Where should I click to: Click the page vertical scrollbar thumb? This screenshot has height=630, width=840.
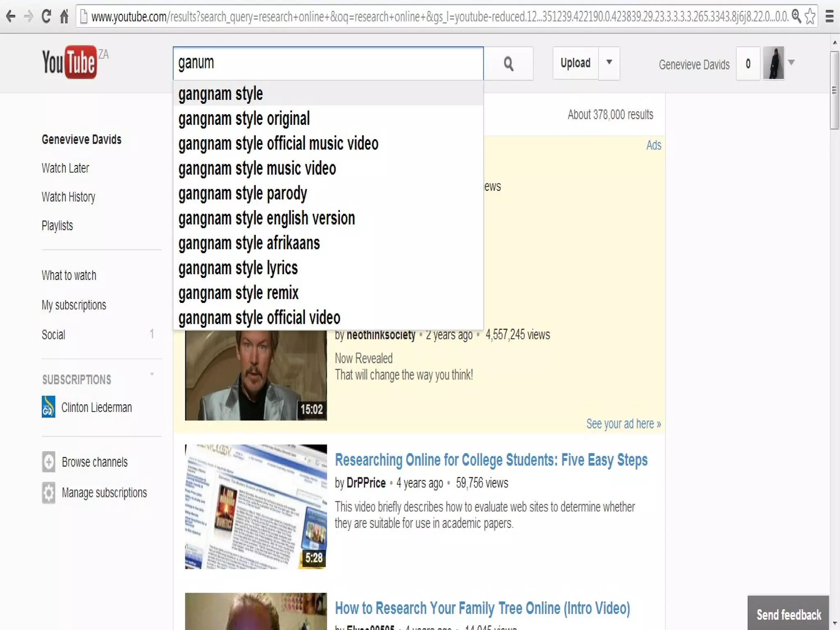834,90
